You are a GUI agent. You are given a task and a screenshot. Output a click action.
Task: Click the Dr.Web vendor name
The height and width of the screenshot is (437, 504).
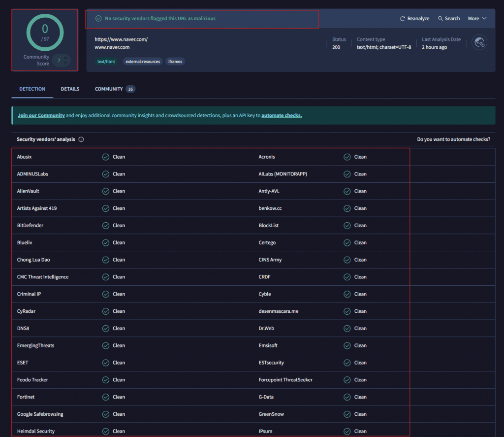click(266, 329)
